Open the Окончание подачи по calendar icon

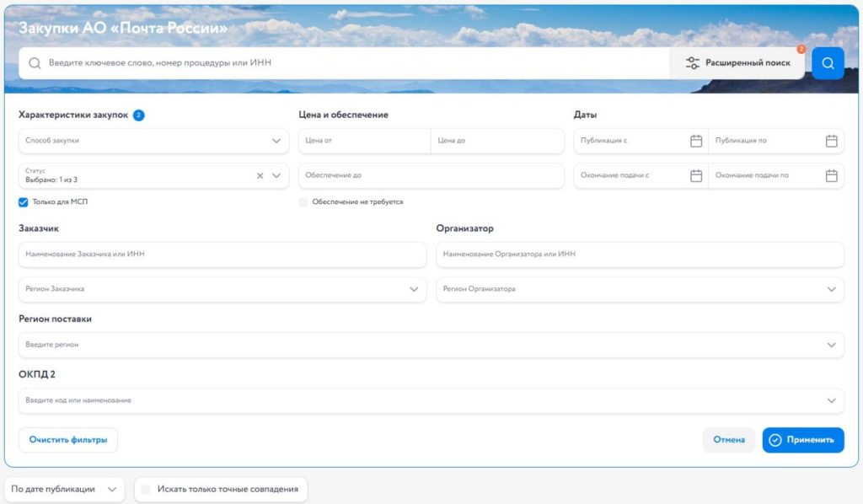click(831, 175)
